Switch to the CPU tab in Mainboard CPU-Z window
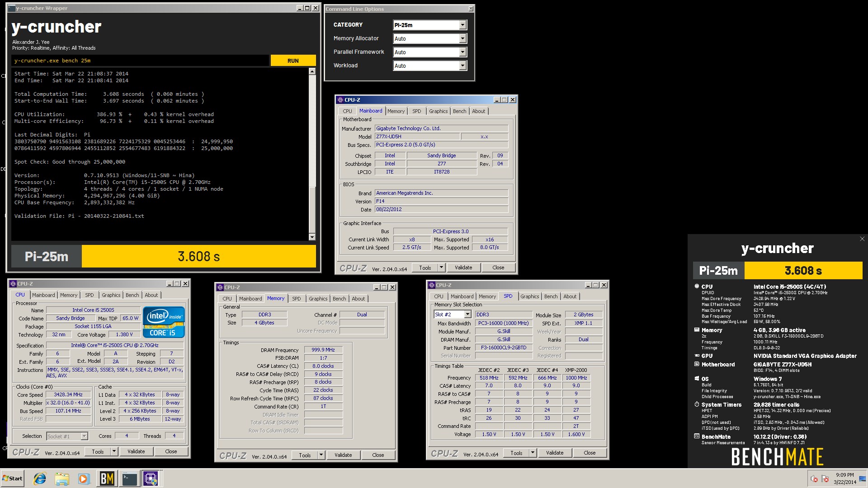This screenshot has height=488, width=868. (347, 111)
